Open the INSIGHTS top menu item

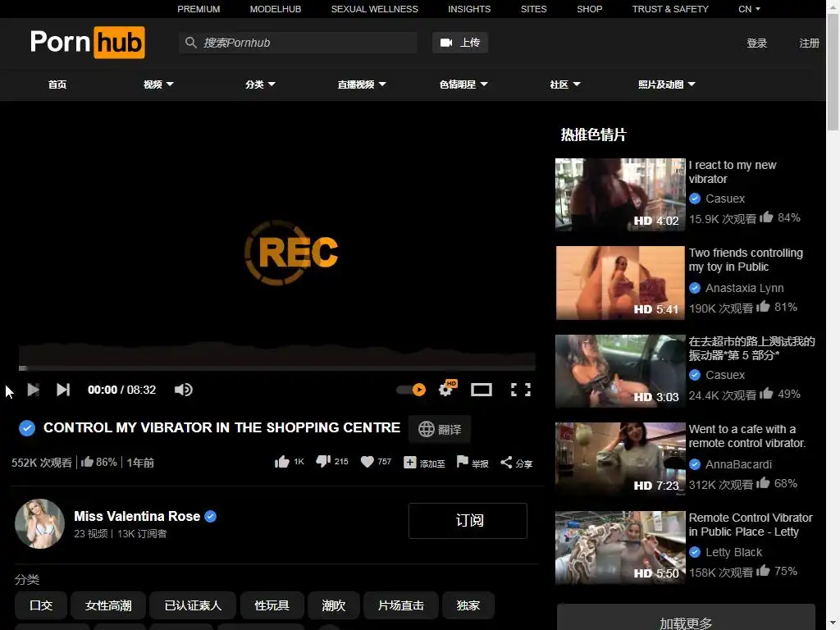pyautogui.click(x=469, y=9)
